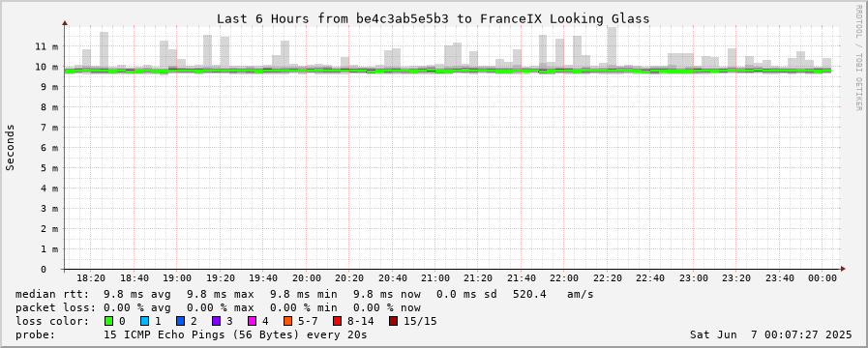Click the magenta loss color 4 swatch
The width and height of the screenshot is (868, 348).
click(x=252, y=321)
